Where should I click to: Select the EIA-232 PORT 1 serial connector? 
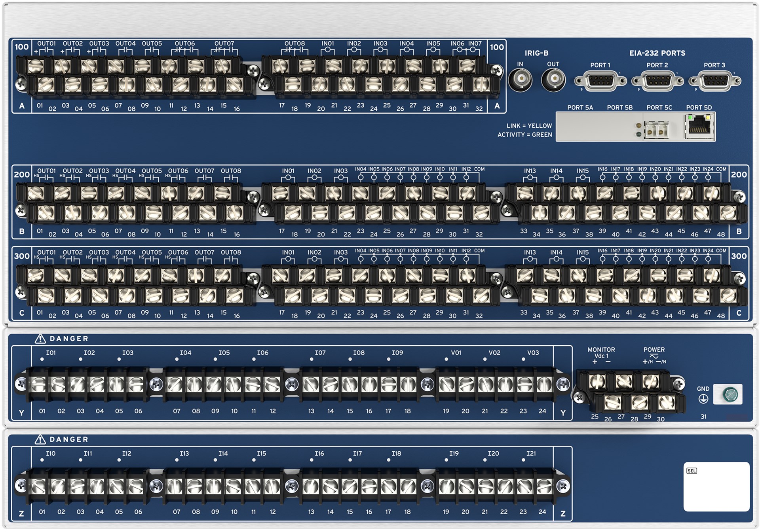(600, 81)
